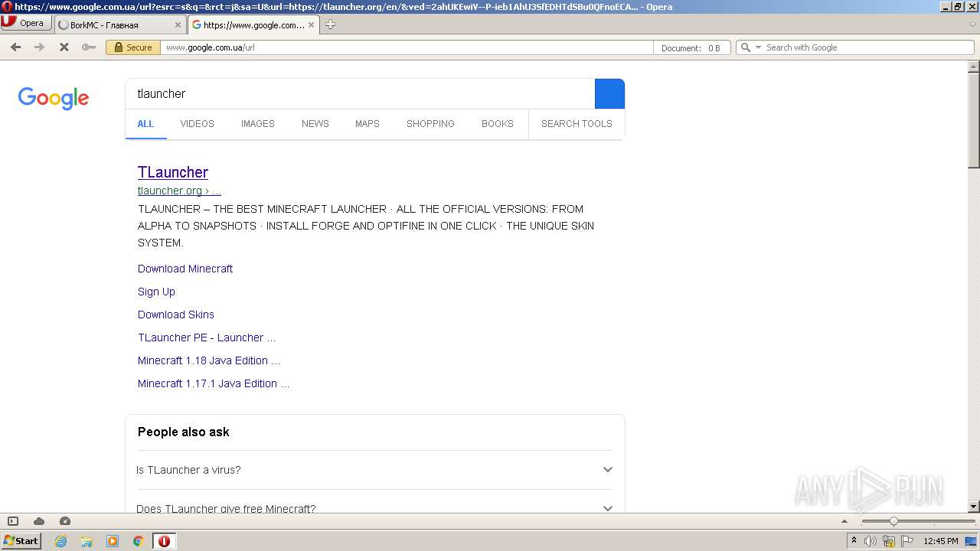
Task: Switch to the BorkMC - Главная tab
Action: tap(119, 24)
